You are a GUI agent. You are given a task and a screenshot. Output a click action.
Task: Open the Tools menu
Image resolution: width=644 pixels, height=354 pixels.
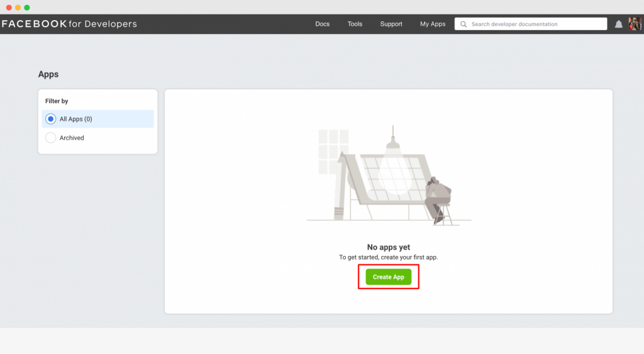(355, 25)
